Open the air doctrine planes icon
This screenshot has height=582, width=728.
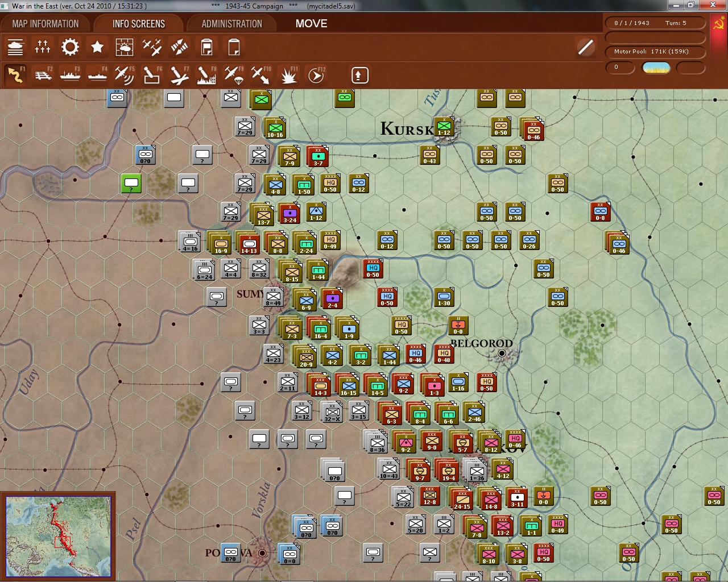pyautogui.click(x=152, y=47)
